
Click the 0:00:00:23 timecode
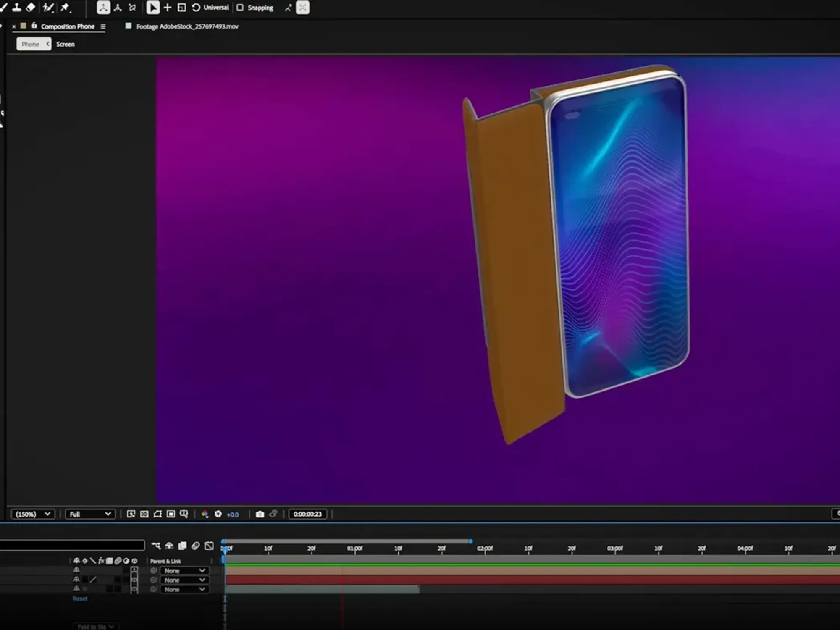[307, 514]
